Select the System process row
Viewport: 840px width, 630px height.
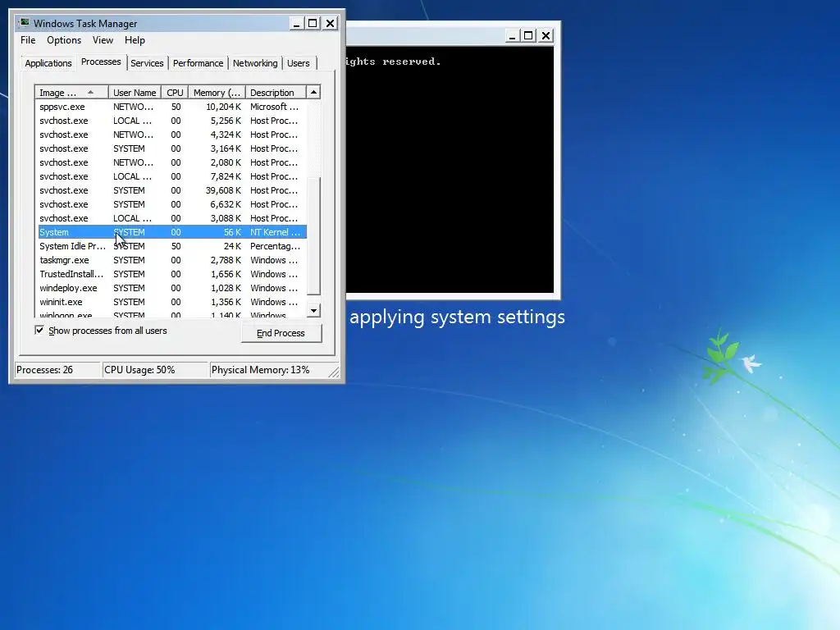(x=171, y=232)
